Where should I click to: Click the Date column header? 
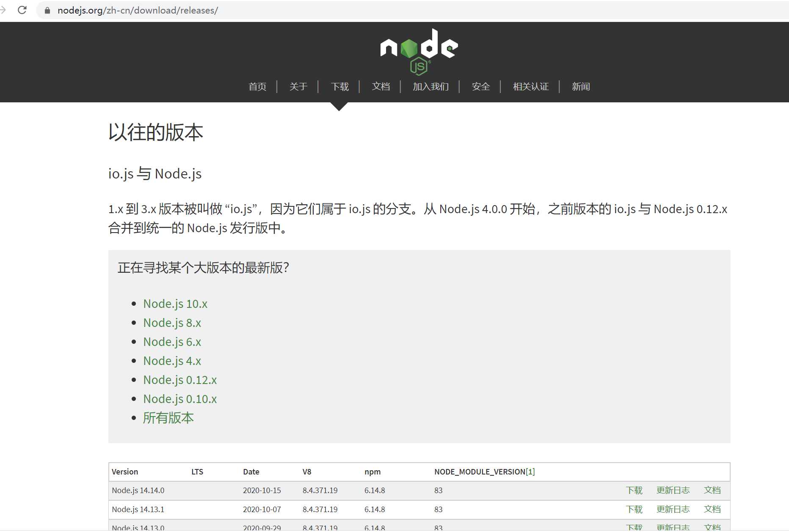point(251,472)
